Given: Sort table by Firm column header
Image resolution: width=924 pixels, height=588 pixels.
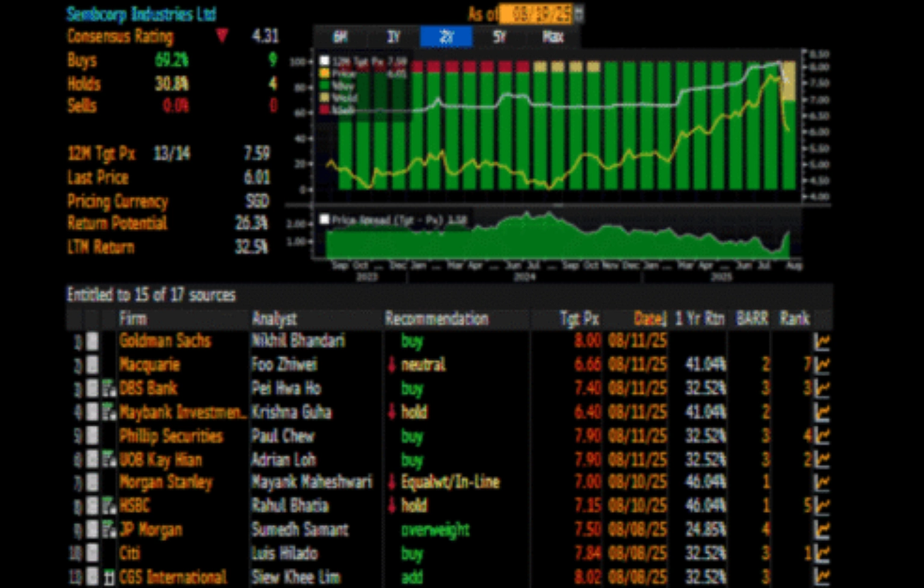Looking at the screenshot, I should coord(134,318).
